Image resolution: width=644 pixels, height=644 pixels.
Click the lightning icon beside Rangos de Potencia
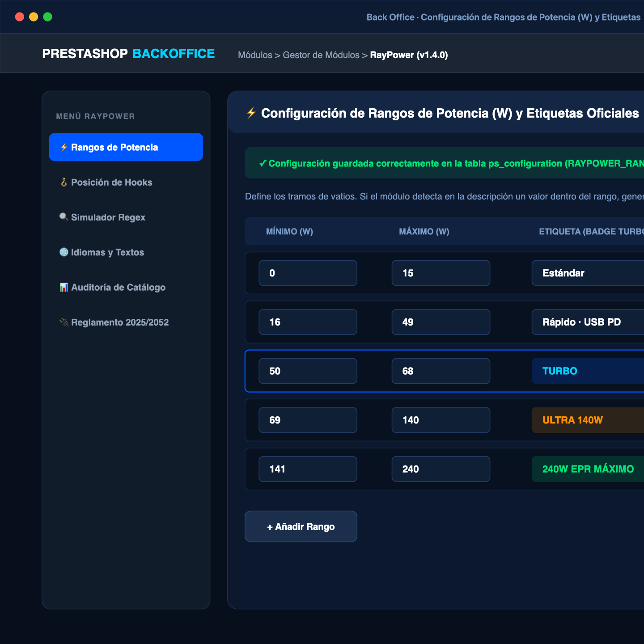(64, 147)
